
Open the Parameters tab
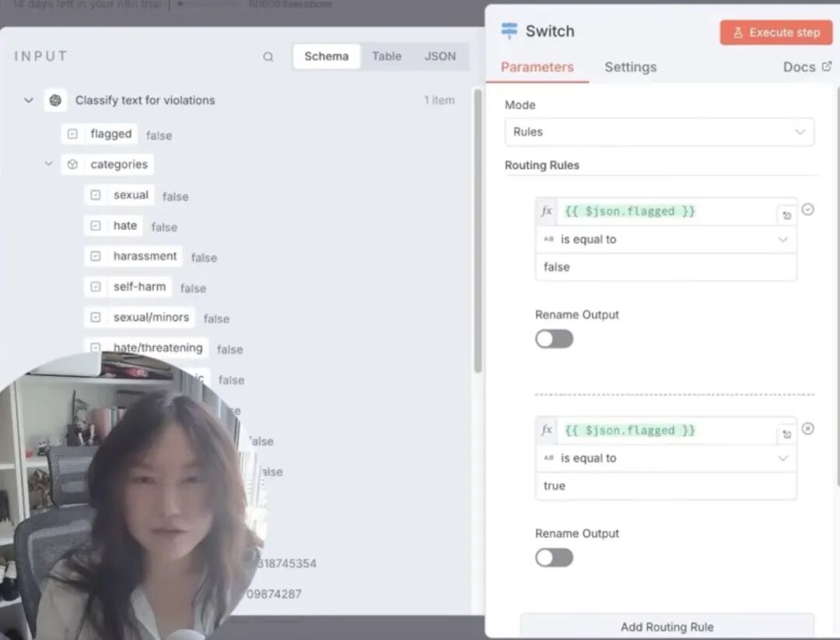pos(537,67)
